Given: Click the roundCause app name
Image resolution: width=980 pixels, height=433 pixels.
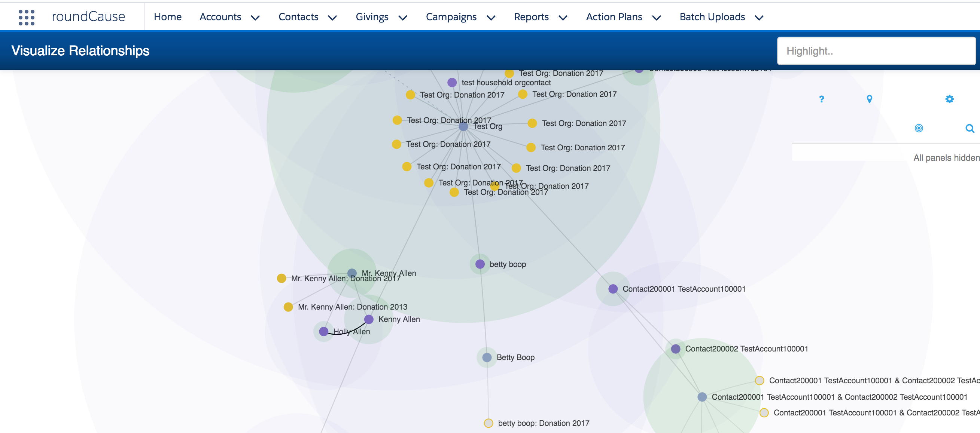Looking at the screenshot, I should pos(88,16).
